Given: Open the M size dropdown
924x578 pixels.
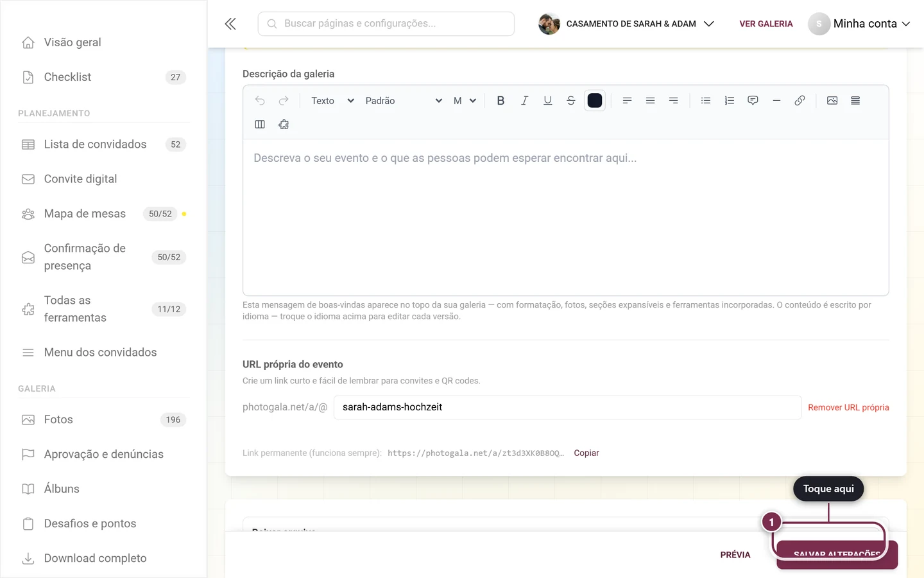Looking at the screenshot, I should point(465,101).
